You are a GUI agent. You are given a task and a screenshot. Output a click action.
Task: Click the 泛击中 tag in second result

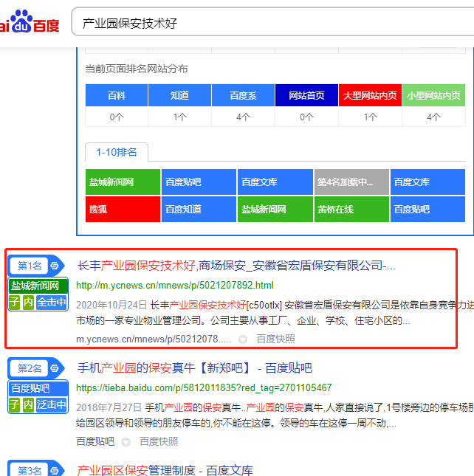point(52,405)
